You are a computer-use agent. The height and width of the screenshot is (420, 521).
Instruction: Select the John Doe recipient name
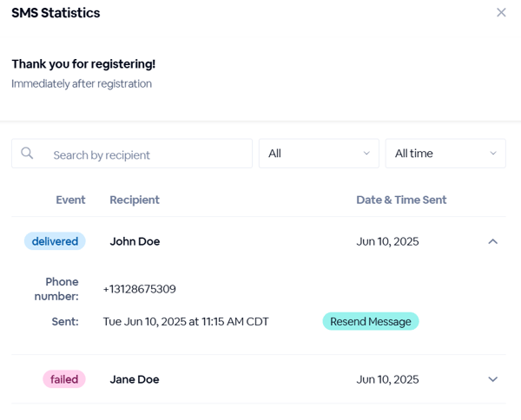pyautogui.click(x=135, y=241)
